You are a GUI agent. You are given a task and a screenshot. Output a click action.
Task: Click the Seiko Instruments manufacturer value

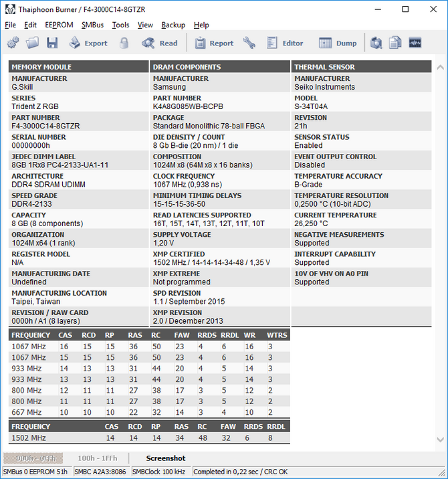tap(324, 87)
